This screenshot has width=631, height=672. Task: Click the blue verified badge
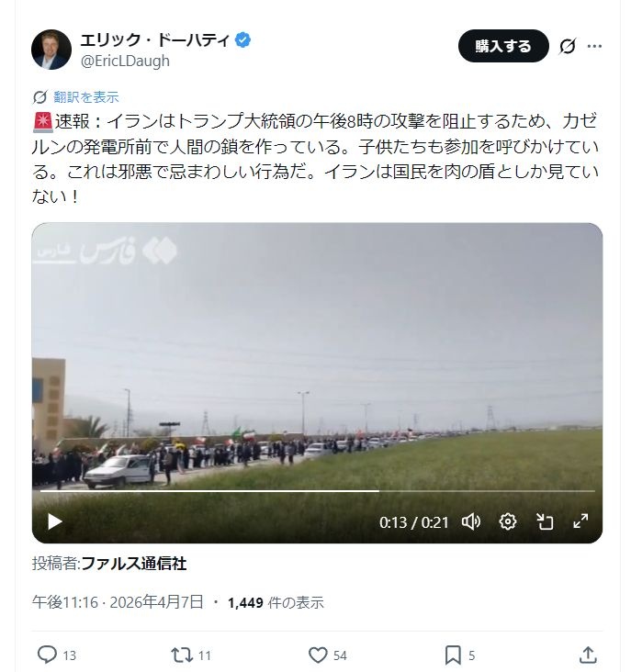coord(242,39)
